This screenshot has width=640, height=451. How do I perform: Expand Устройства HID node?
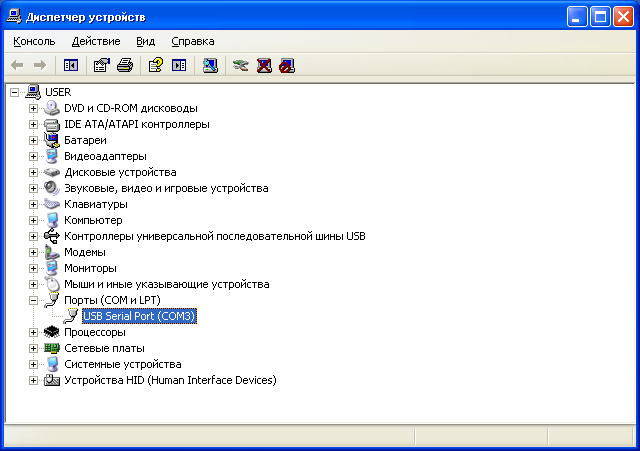(x=33, y=380)
